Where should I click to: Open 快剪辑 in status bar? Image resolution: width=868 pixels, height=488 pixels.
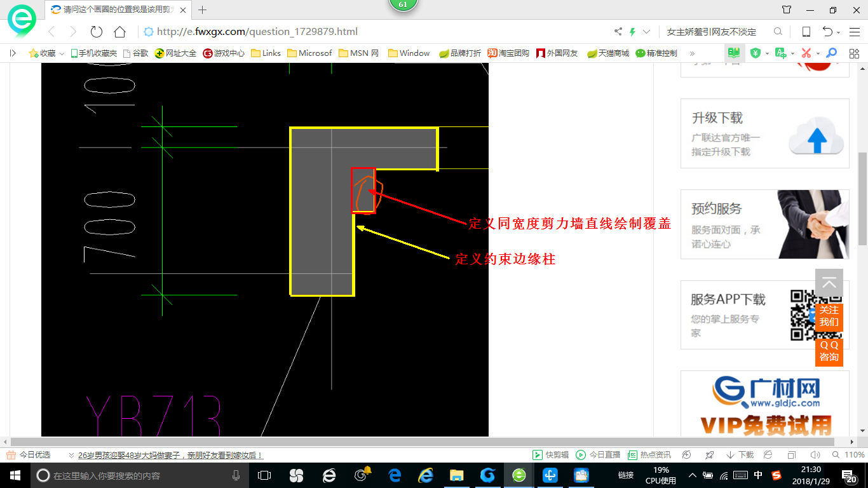(550, 455)
